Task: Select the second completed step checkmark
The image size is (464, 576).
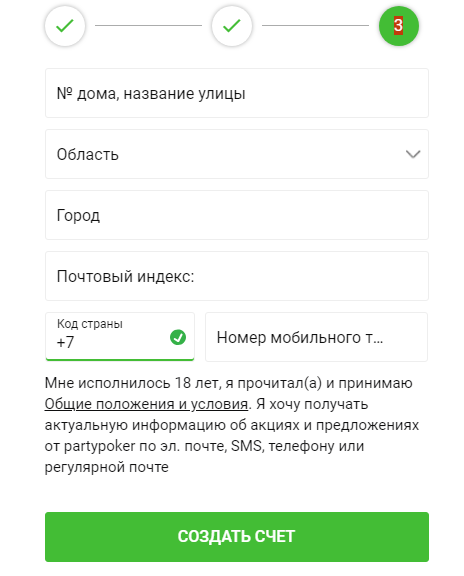Action: pos(232,26)
